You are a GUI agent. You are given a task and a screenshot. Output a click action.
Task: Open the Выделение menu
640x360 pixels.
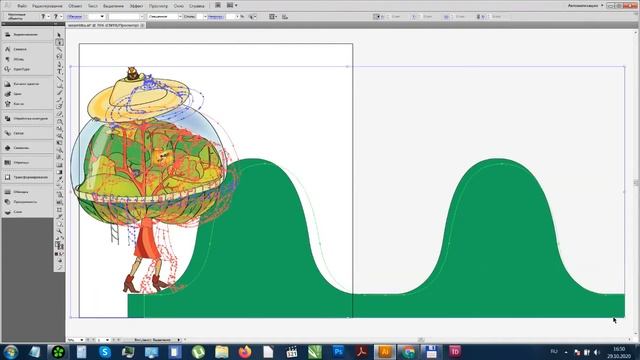(113, 6)
